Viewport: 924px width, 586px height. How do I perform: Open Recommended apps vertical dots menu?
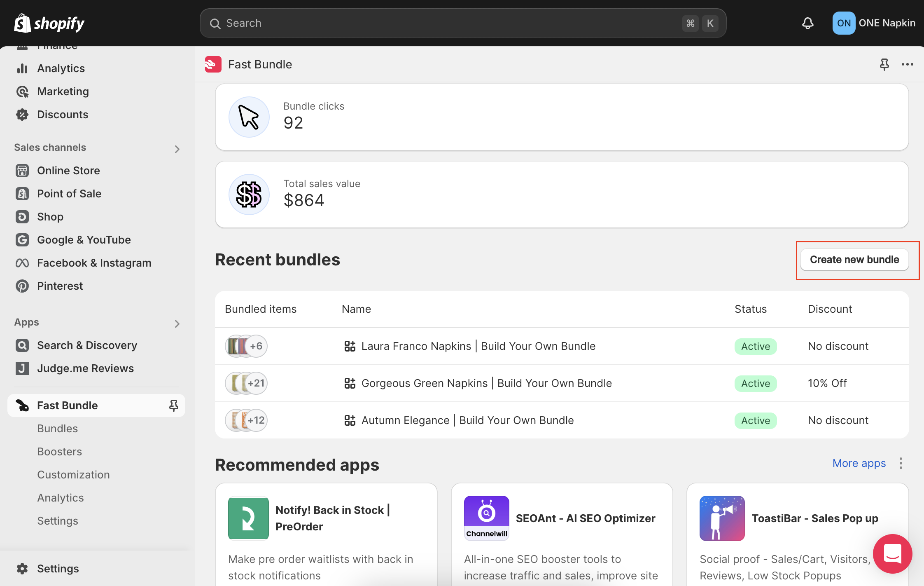[901, 463]
